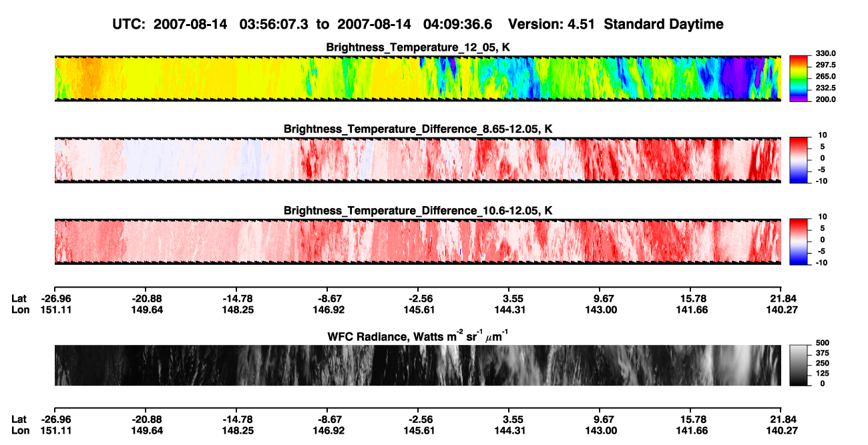868x445 pixels.
Task: Click latitude -20.88 under the WFC panel
Action: (146, 419)
